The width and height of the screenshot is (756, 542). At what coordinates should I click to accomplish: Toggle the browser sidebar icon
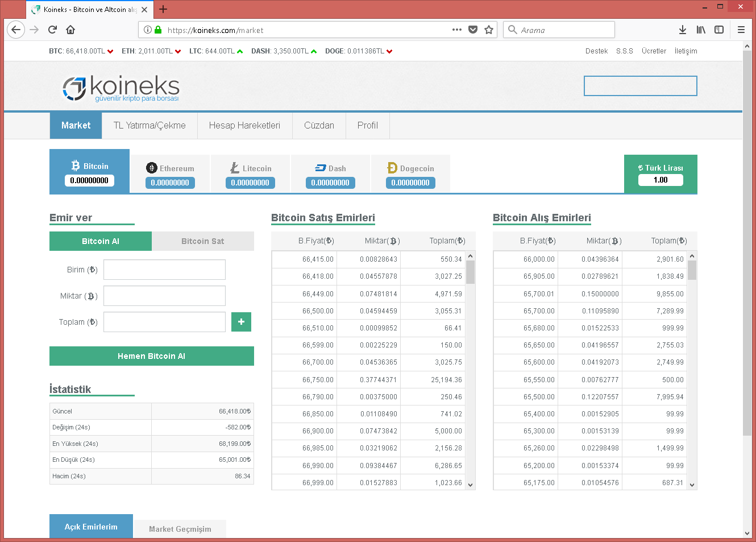(719, 30)
